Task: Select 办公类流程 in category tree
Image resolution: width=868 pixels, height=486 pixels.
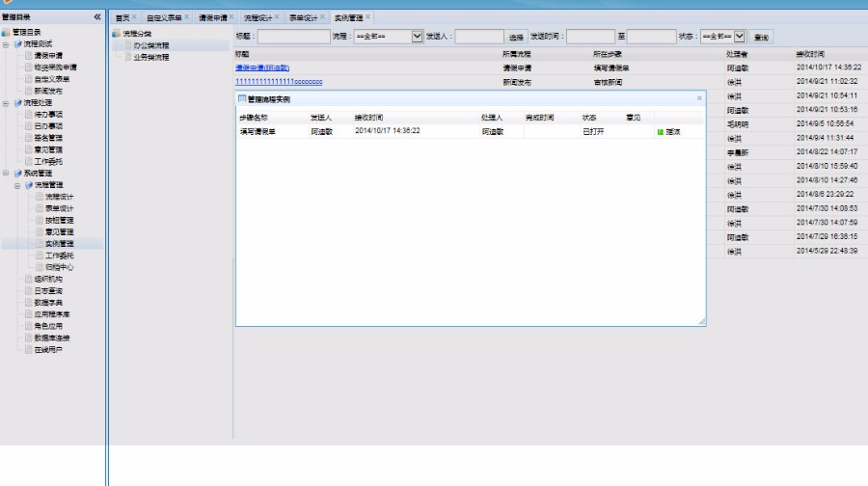Action: 151,45
